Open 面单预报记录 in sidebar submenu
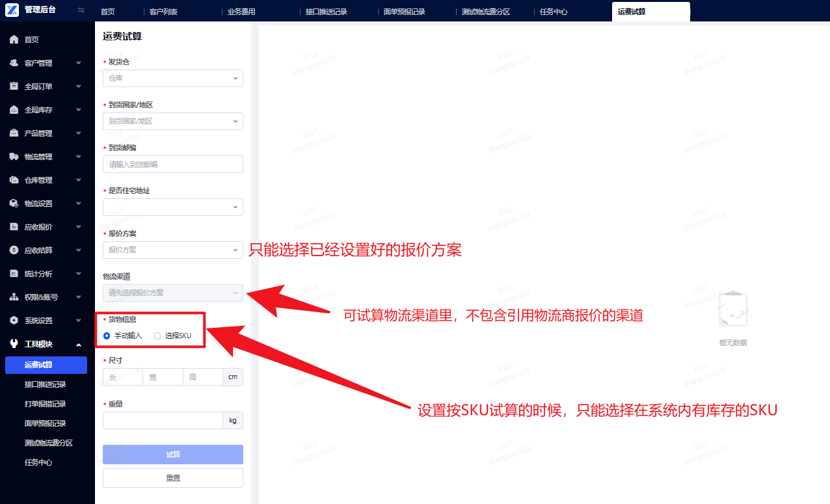This screenshot has height=504, width=830. click(46, 423)
